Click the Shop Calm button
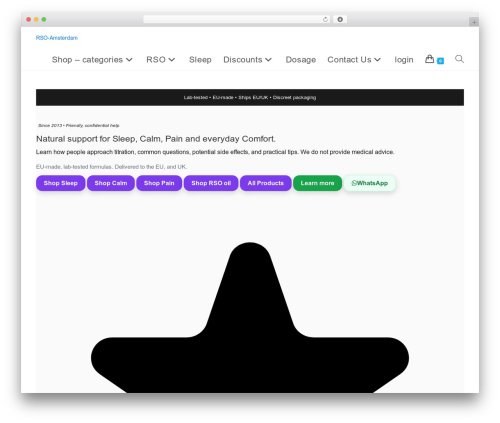Screen dimensions: 500x423 click(x=111, y=183)
